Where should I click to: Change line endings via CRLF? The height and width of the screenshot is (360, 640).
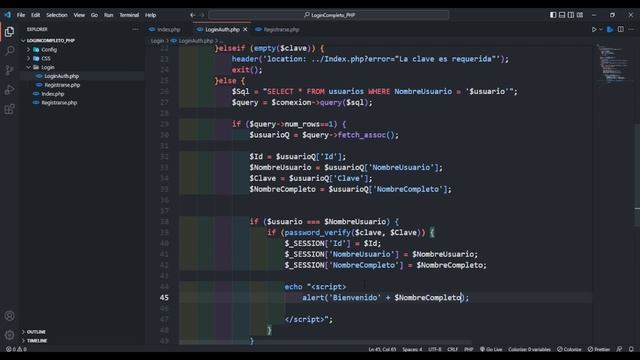click(452, 349)
